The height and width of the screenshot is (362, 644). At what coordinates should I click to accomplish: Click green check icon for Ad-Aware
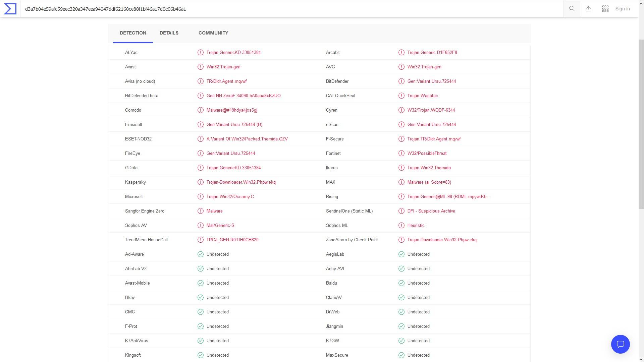201,254
